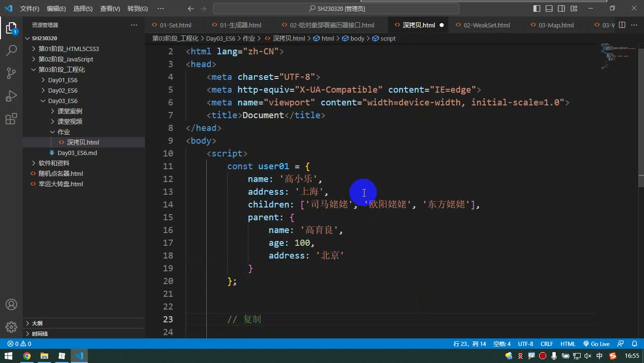Open the Explorer view in activity bar
The width and height of the screenshot is (644, 363).
click(x=11, y=28)
